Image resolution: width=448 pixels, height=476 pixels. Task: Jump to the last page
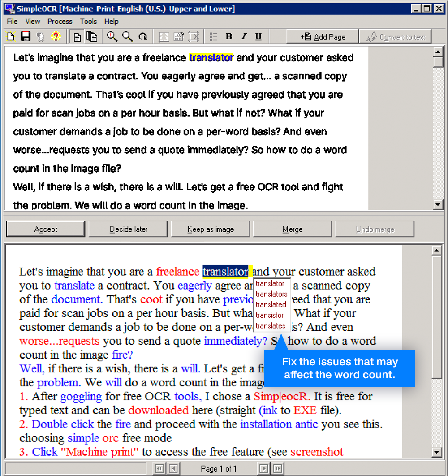point(278,468)
